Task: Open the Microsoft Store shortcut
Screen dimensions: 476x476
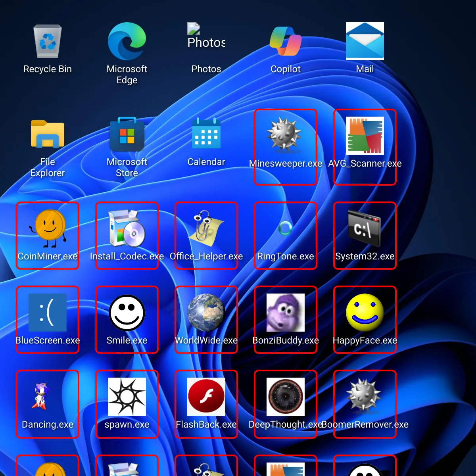Action: (127, 134)
